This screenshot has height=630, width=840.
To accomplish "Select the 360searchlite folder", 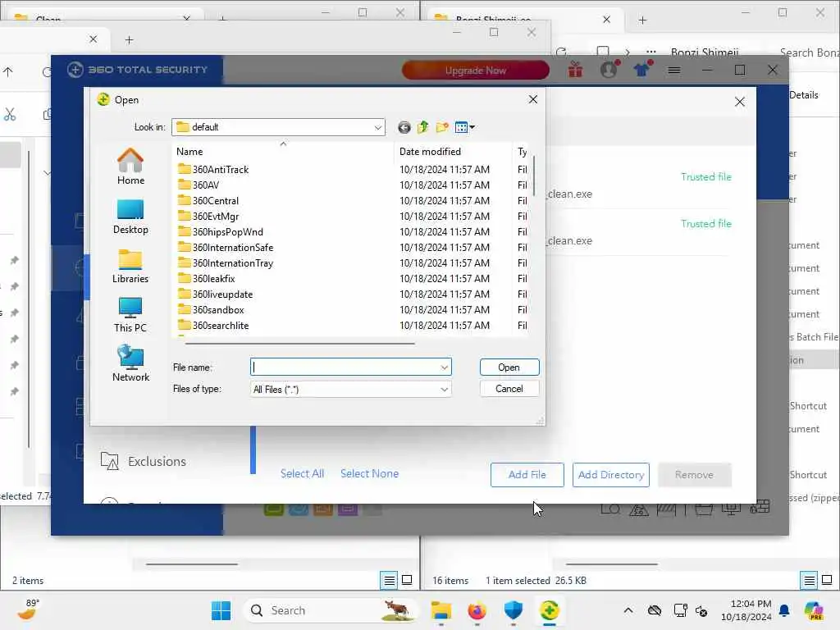I will point(213,325).
